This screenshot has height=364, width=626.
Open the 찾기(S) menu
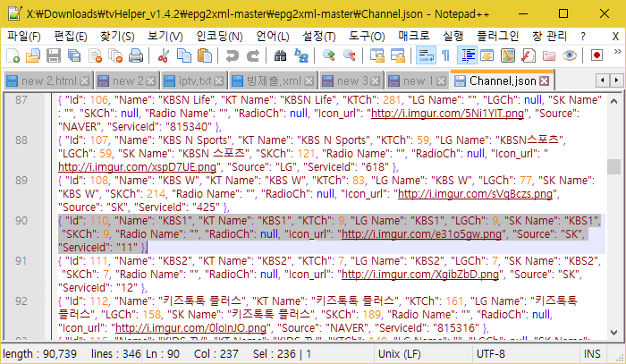pyautogui.click(x=117, y=37)
